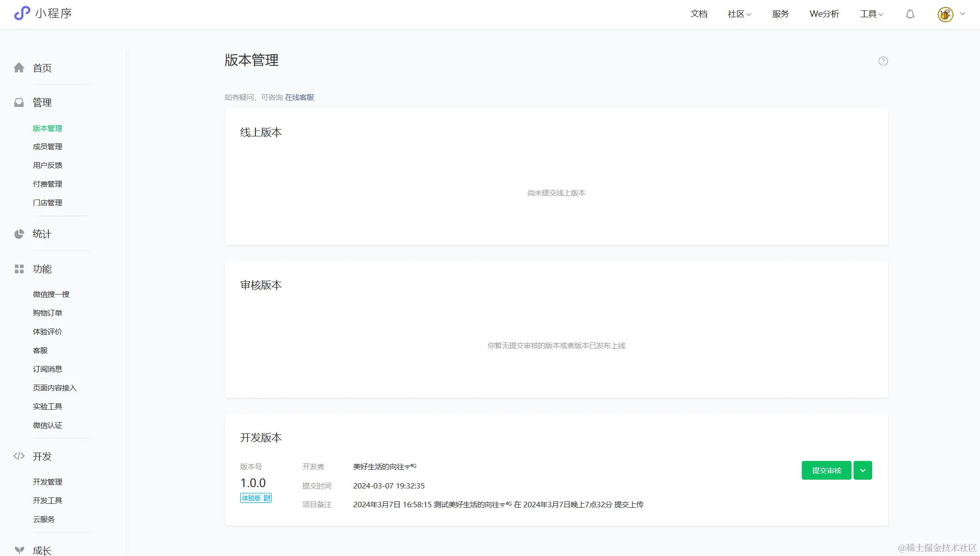Click the grid icon beside 功能

coord(19,269)
